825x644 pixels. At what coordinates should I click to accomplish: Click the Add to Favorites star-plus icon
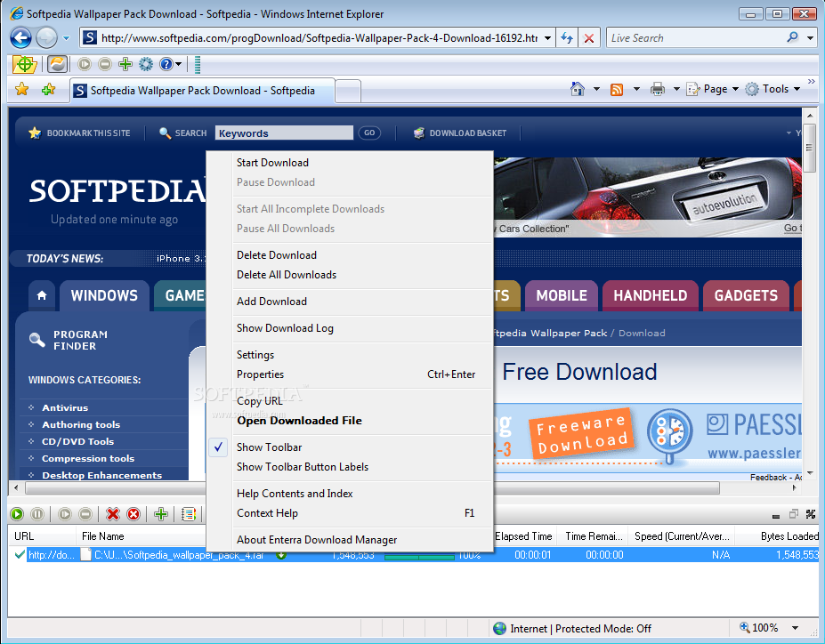point(48,89)
